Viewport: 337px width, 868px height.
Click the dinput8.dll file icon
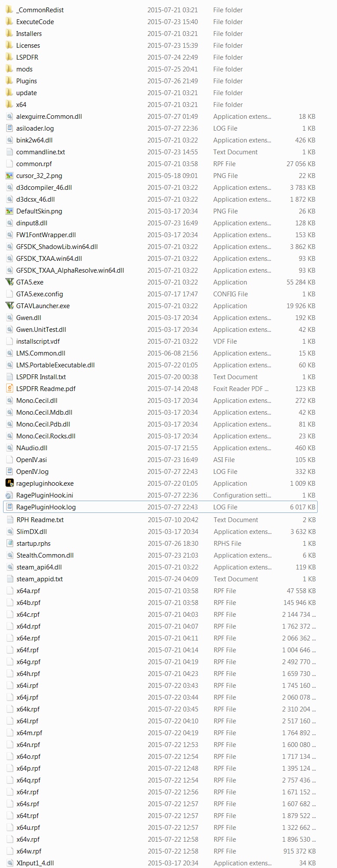point(9,223)
